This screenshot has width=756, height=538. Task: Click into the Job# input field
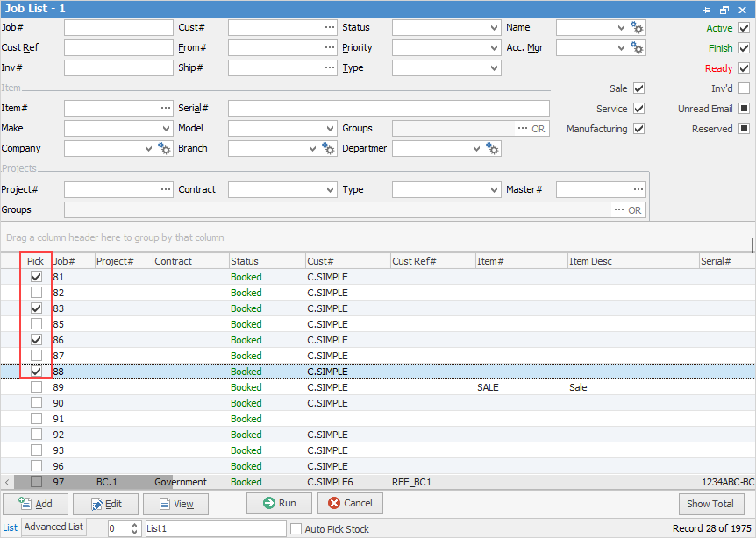coord(118,28)
